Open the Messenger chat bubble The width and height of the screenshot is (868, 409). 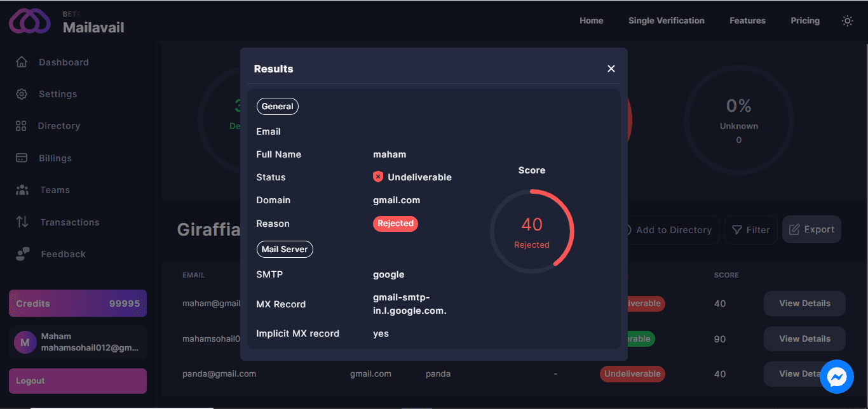click(x=837, y=377)
